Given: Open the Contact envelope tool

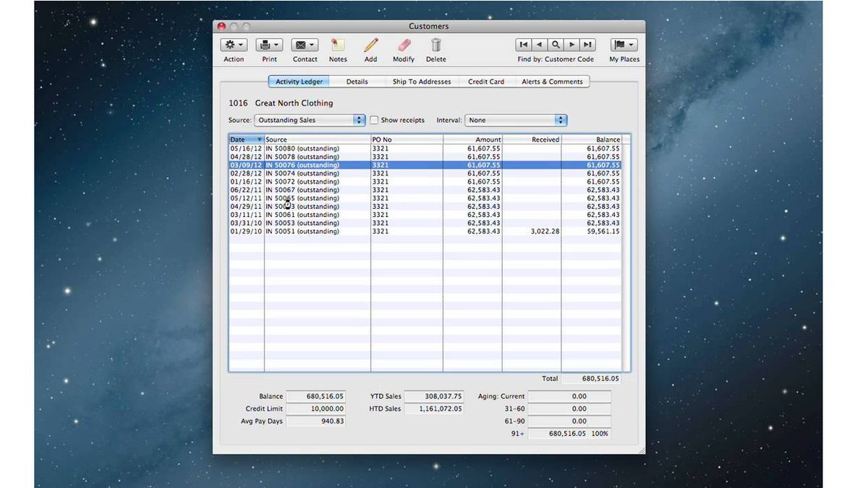Looking at the screenshot, I should point(304,45).
